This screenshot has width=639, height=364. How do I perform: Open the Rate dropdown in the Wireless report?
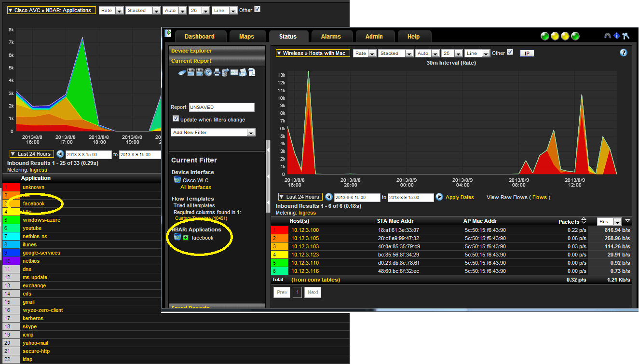click(365, 54)
